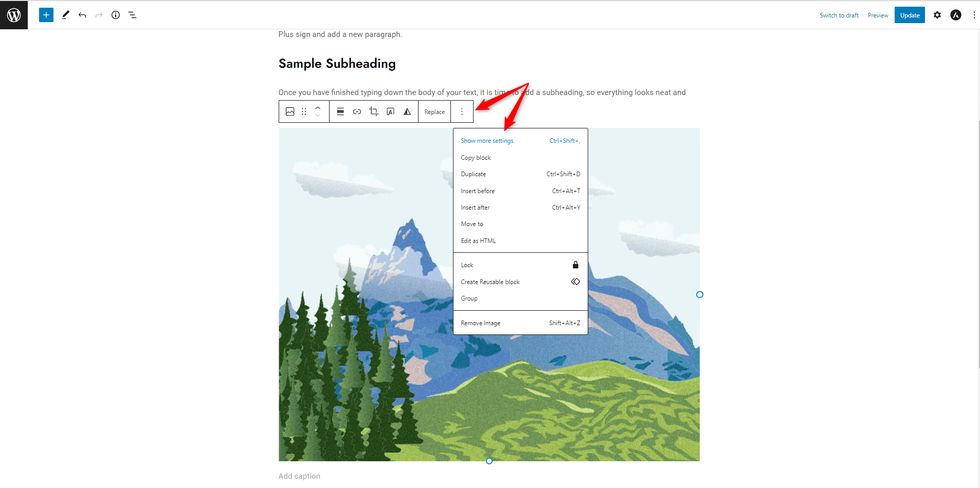This screenshot has width=980, height=488.
Task: Toggle the image block options kebab
Action: [462, 111]
